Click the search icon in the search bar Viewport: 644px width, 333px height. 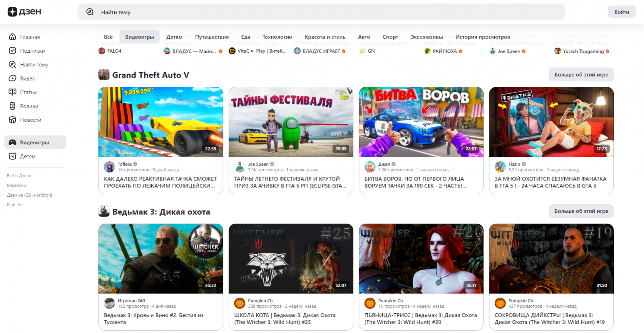[90, 12]
